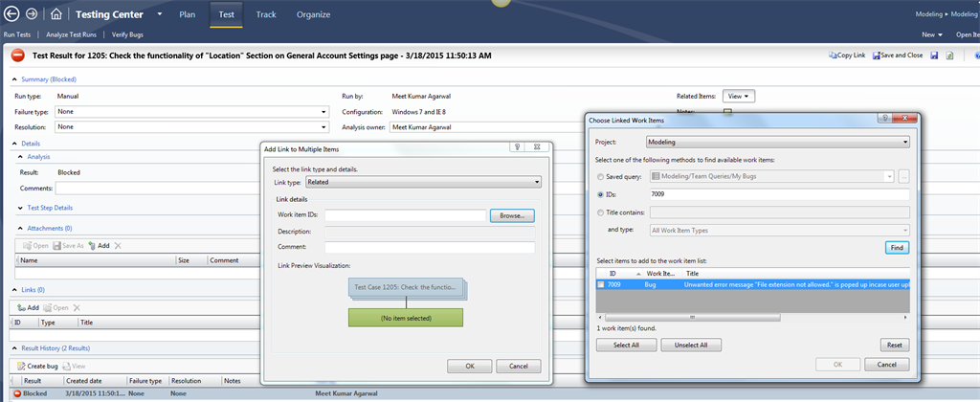Select the Title contains radio button

click(600, 212)
